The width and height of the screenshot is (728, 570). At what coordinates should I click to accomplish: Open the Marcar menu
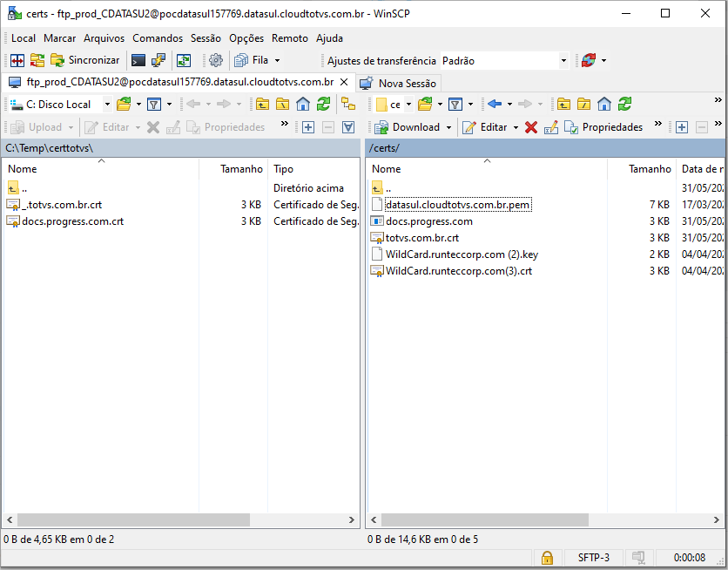pyautogui.click(x=59, y=38)
